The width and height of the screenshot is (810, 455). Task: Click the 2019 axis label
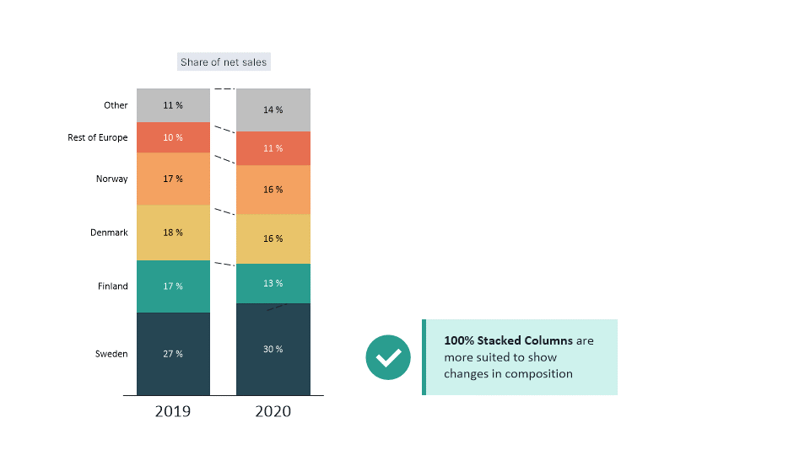(173, 411)
